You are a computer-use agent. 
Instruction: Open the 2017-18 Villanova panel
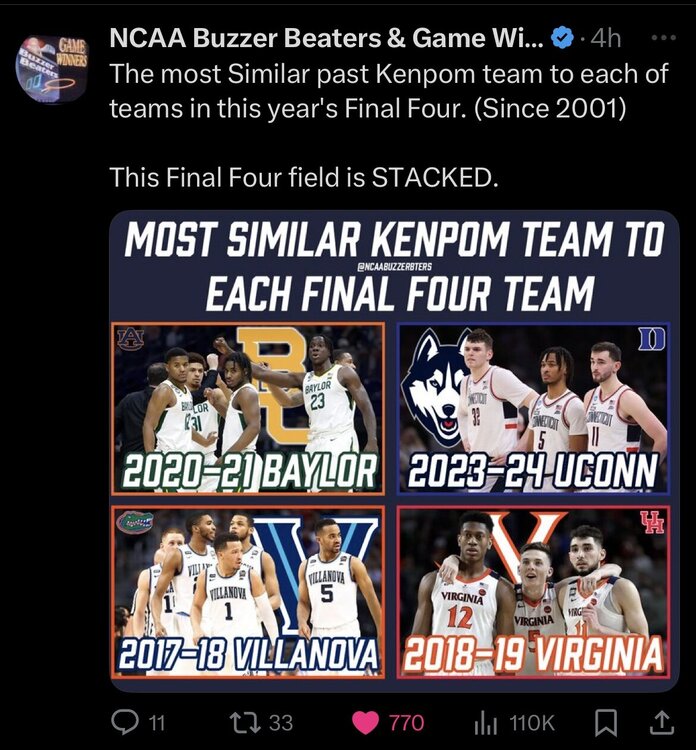248,592
